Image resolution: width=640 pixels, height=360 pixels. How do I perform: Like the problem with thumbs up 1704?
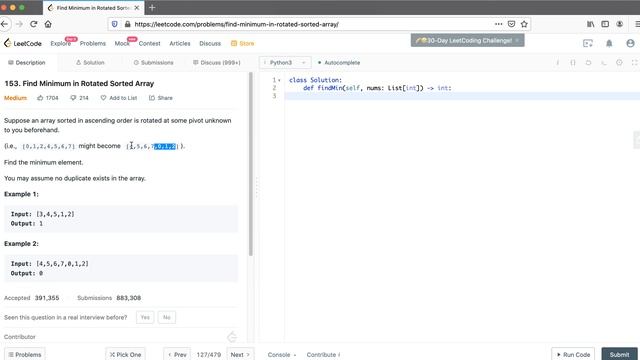[48, 98]
